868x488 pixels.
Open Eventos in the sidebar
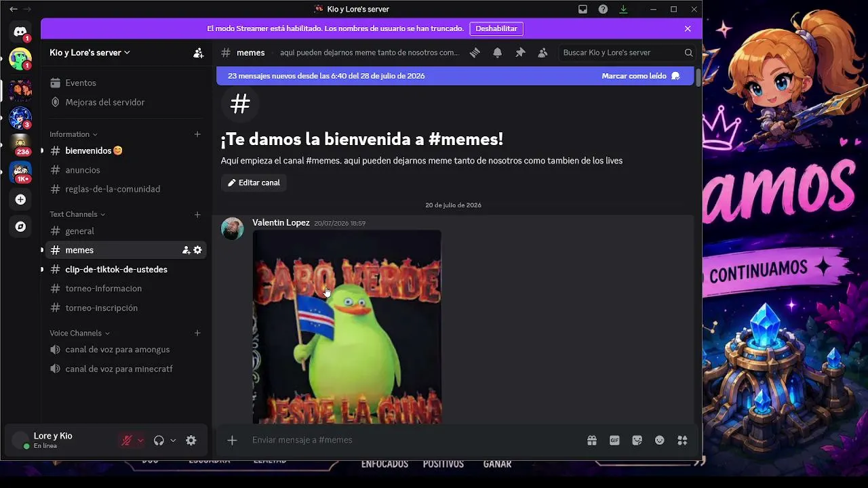126,83
